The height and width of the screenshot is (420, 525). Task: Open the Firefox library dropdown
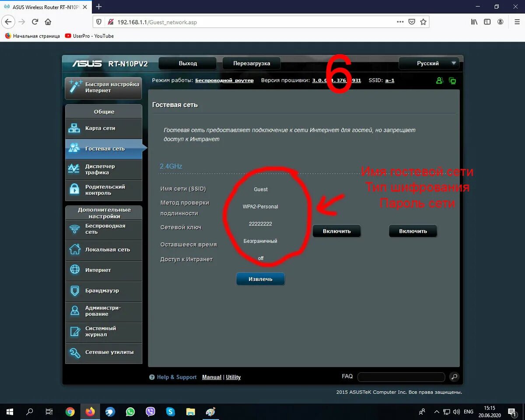pyautogui.click(x=474, y=21)
